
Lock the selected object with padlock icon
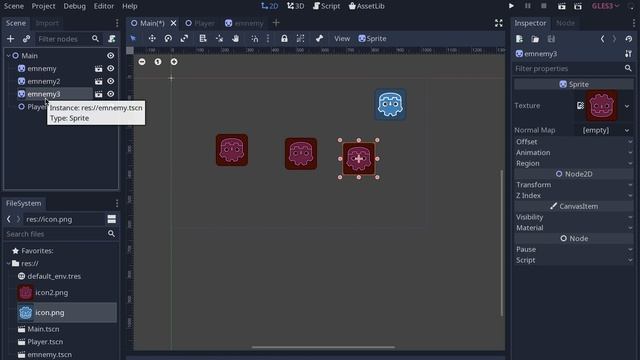point(284,38)
